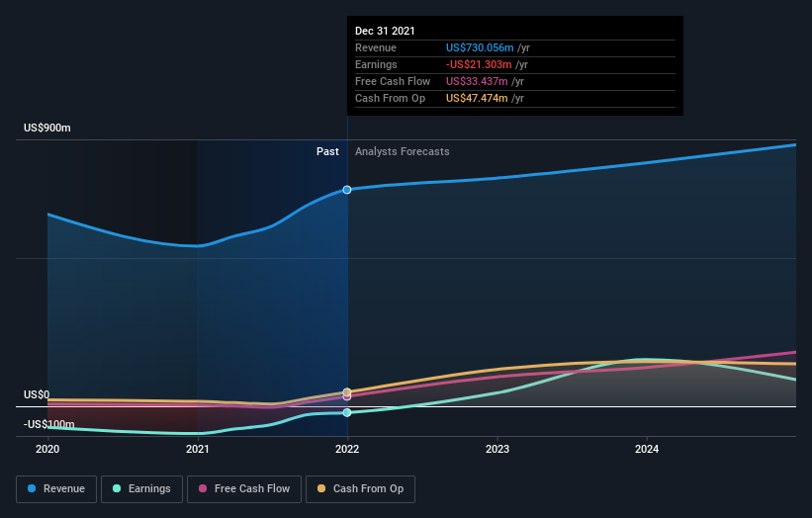Click the tooltip date 'Dec 31 2021'
This screenshot has width=812, height=518.
point(385,31)
